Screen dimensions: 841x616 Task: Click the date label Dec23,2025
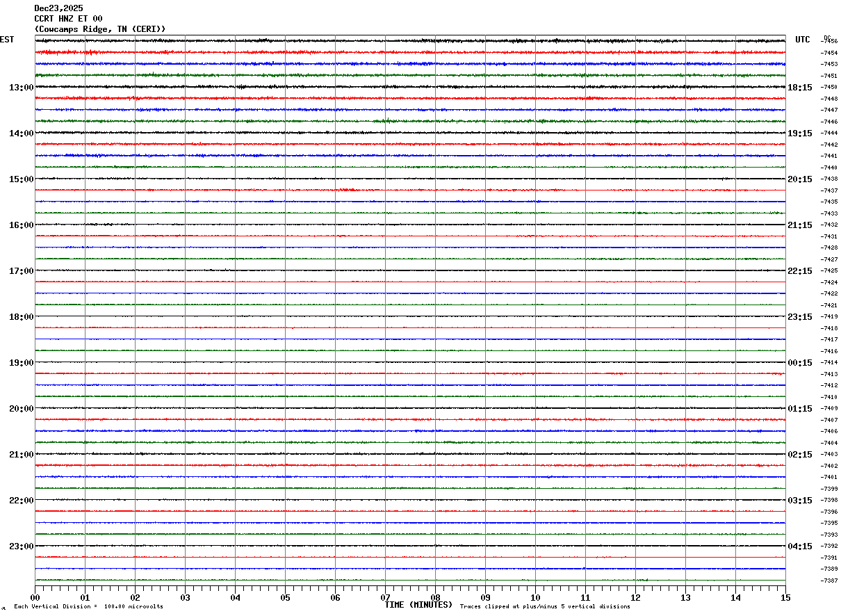point(58,8)
